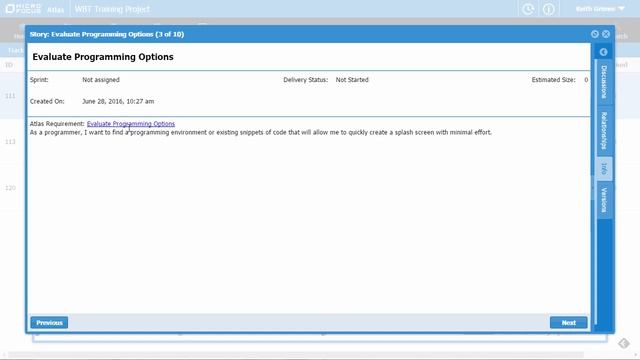Select row 111 in background list

coord(10,96)
